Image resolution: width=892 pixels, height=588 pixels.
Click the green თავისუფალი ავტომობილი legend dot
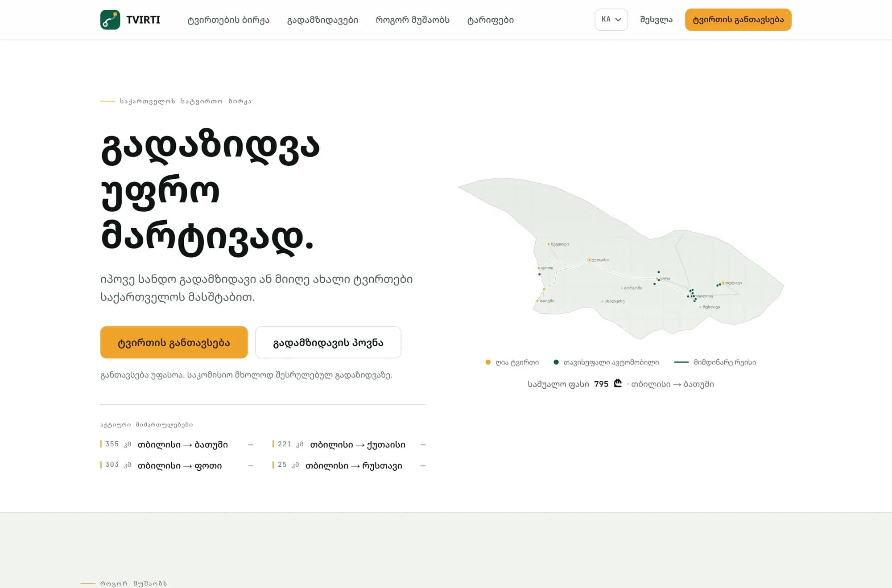pyautogui.click(x=556, y=362)
